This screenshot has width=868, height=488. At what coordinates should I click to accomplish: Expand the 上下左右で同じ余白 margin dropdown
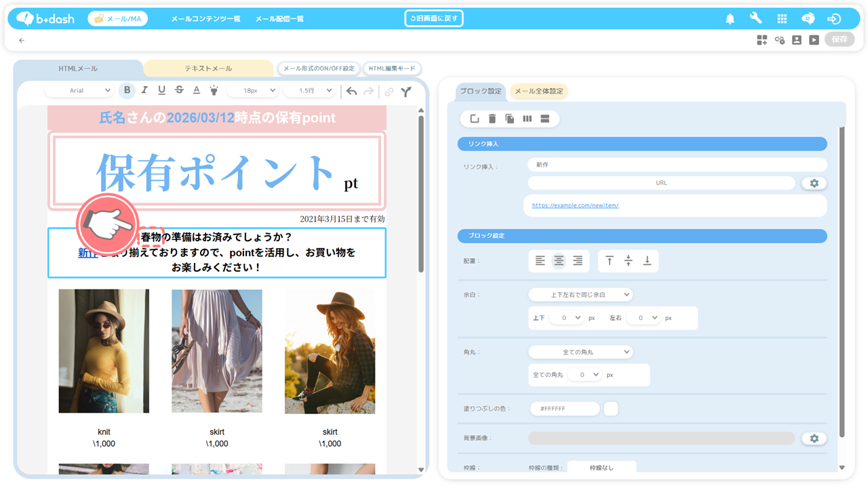[580, 295]
